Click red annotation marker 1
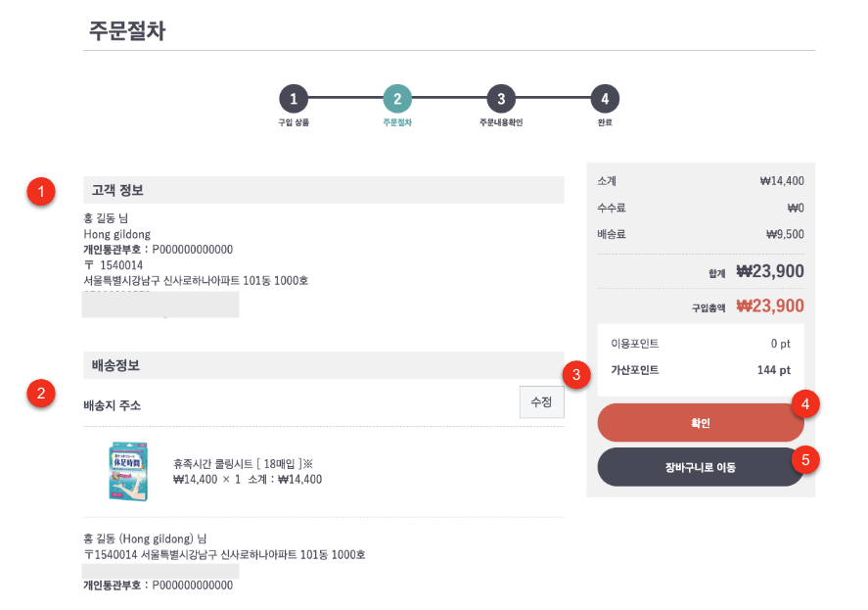 click(x=41, y=192)
